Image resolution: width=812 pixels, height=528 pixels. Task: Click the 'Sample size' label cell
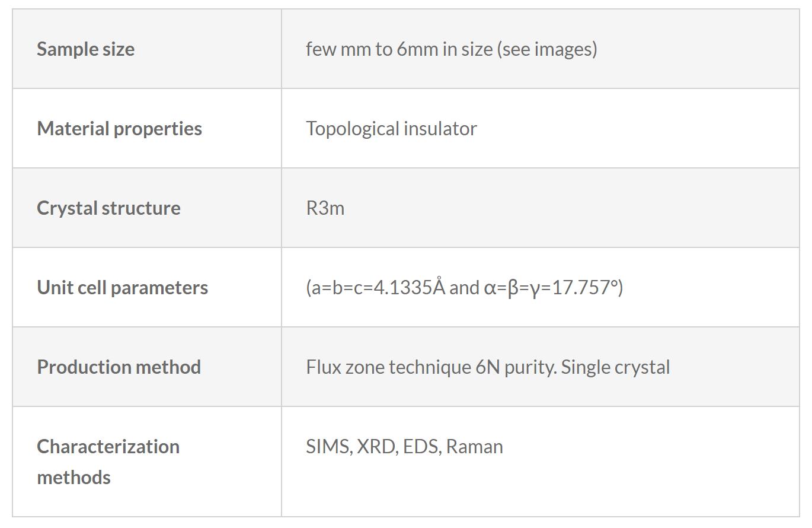[85, 49]
